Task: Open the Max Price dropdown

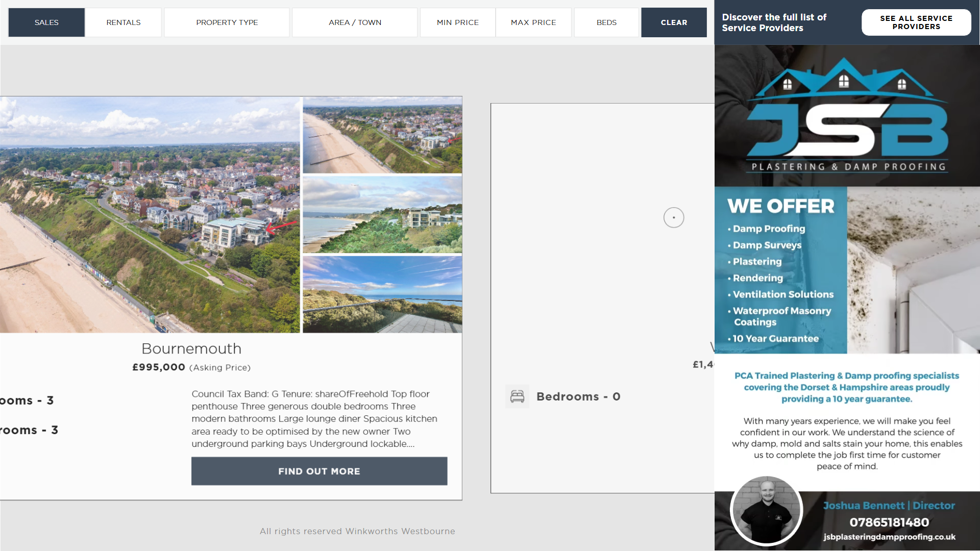Action: click(533, 22)
